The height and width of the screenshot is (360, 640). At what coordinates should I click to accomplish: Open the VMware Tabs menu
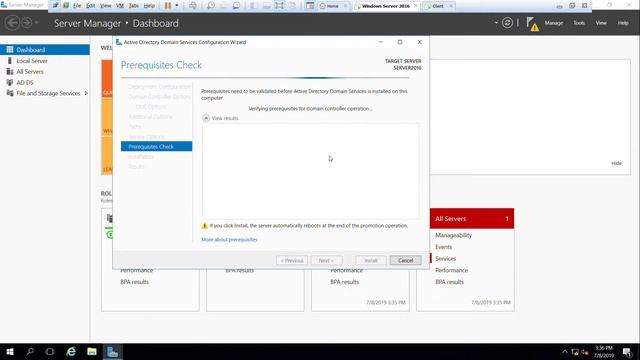pos(134,6)
